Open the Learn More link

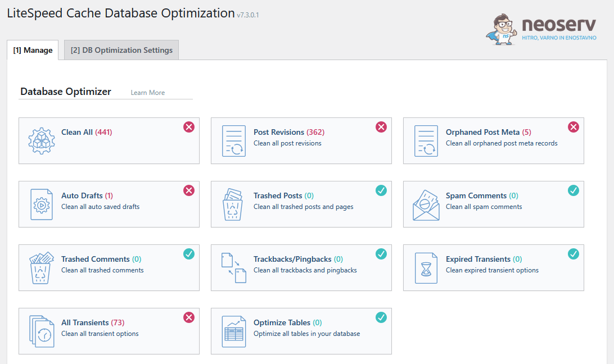click(148, 93)
